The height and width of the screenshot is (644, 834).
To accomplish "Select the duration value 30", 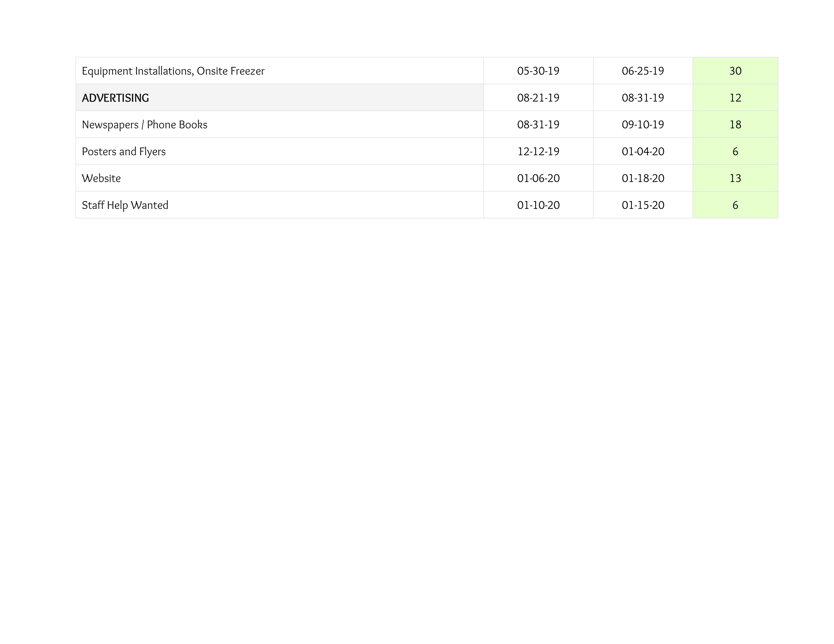I will pyautogui.click(x=735, y=71).
